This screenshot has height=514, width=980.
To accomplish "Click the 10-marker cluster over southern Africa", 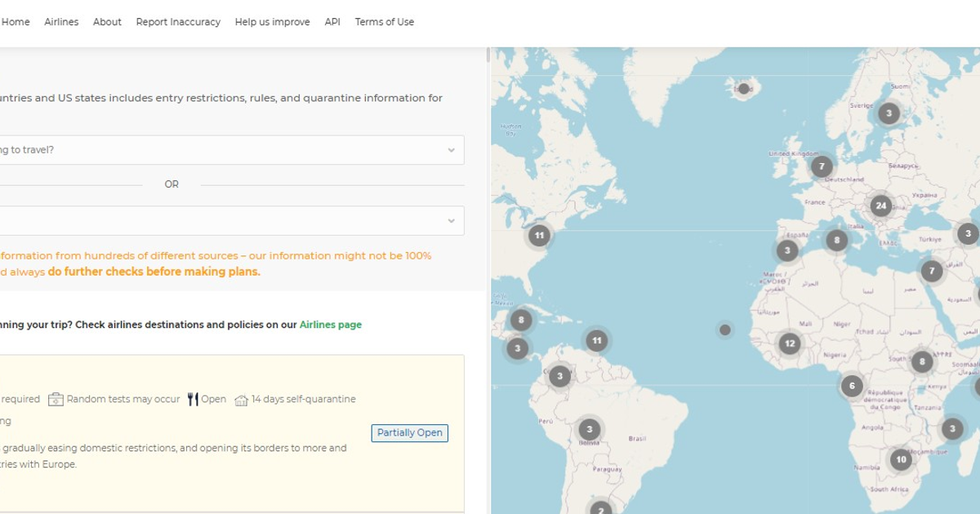I will point(900,459).
